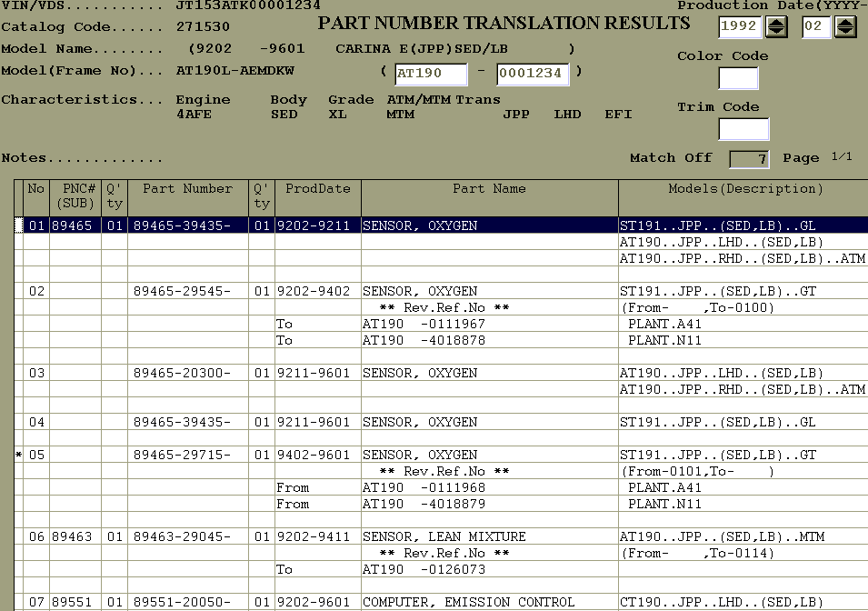Click the PNC#(SUB) column header

coord(75,197)
